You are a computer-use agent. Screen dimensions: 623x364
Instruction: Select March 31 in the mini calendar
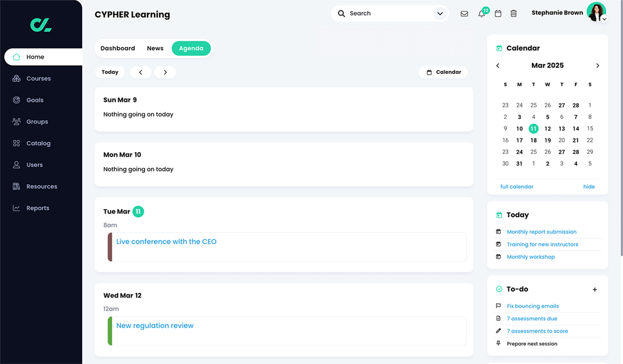pos(519,164)
